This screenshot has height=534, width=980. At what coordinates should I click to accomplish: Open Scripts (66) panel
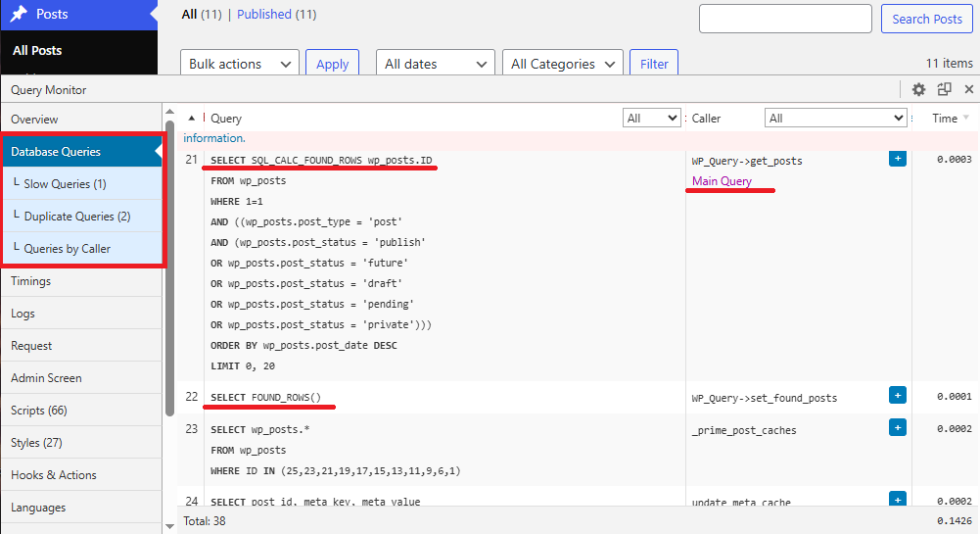(81, 411)
